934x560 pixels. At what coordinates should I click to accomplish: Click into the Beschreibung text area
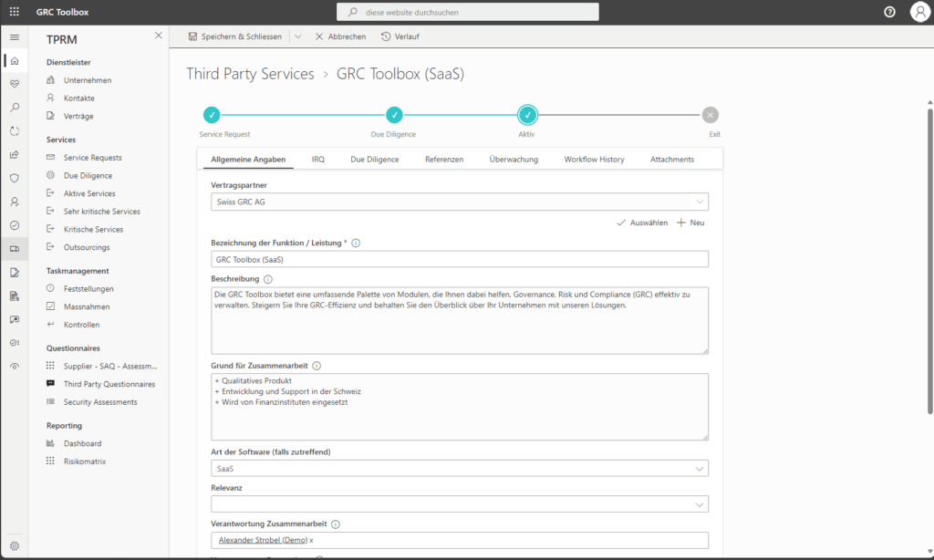point(460,320)
